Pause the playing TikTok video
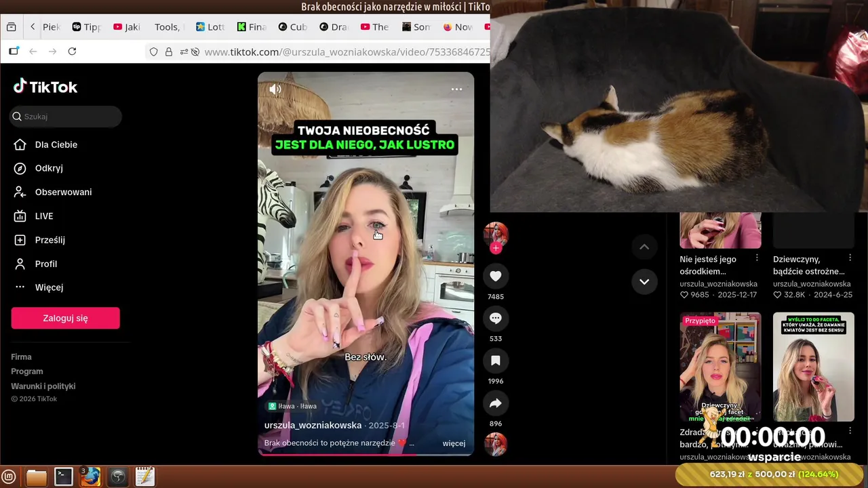The width and height of the screenshot is (868, 488). (366, 264)
